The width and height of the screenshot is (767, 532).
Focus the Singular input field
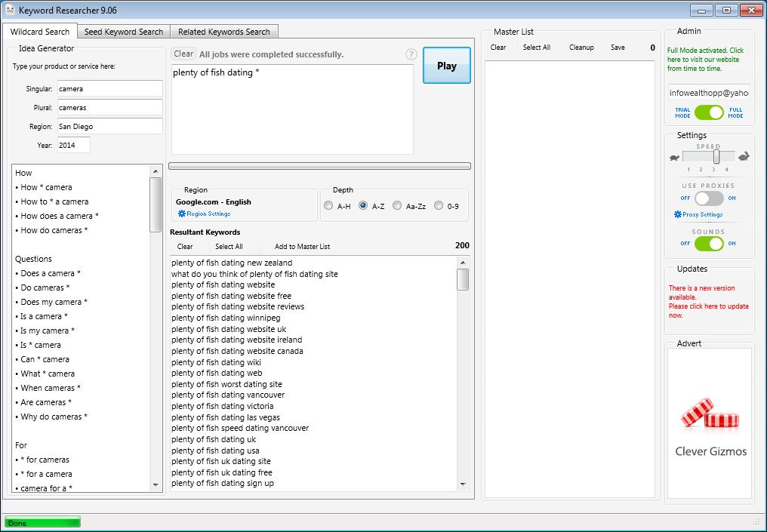[x=109, y=89]
